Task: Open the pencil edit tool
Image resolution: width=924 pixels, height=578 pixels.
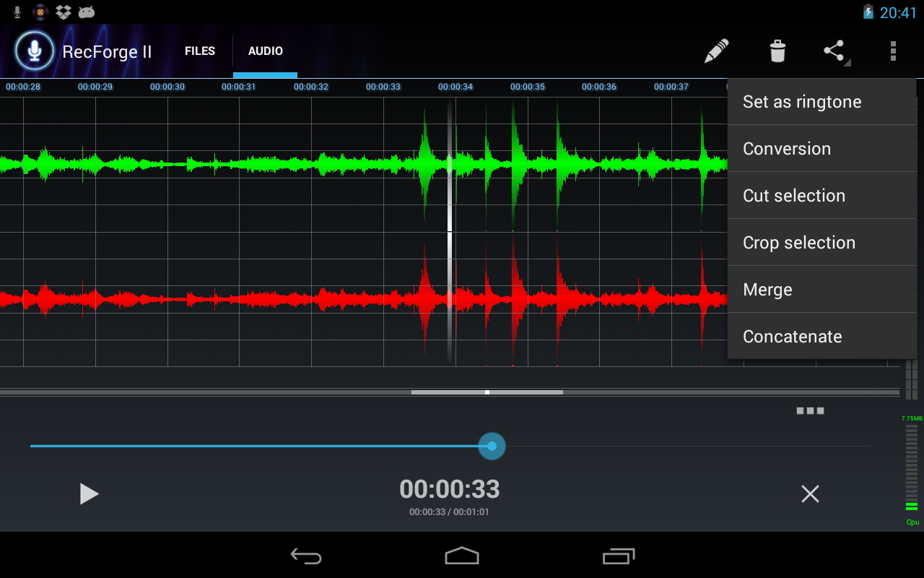Action: [x=715, y=51]
